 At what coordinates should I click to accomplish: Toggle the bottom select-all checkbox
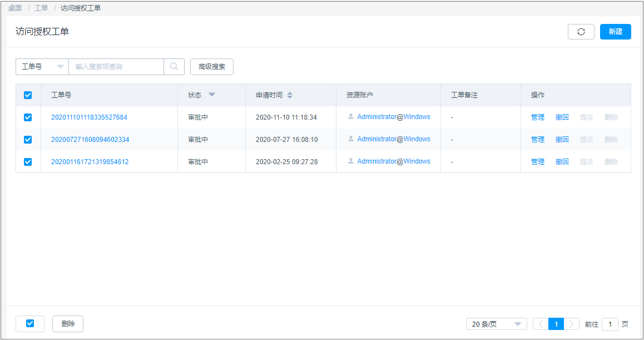tap(30, 323)
